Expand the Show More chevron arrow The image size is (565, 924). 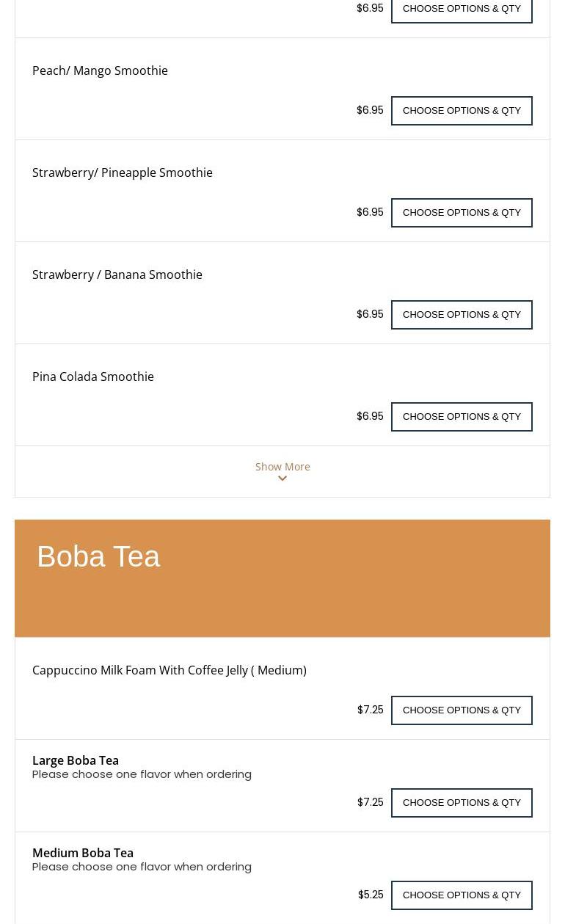(282, 479)
